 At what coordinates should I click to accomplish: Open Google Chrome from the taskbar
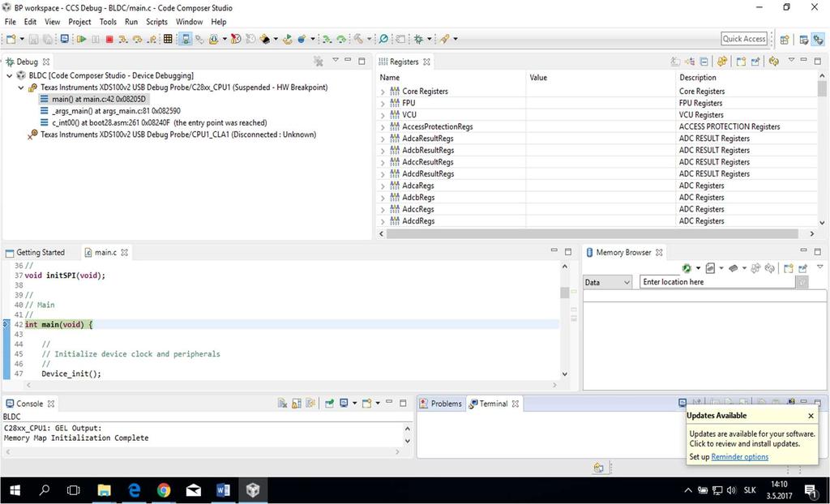[164, 490]
